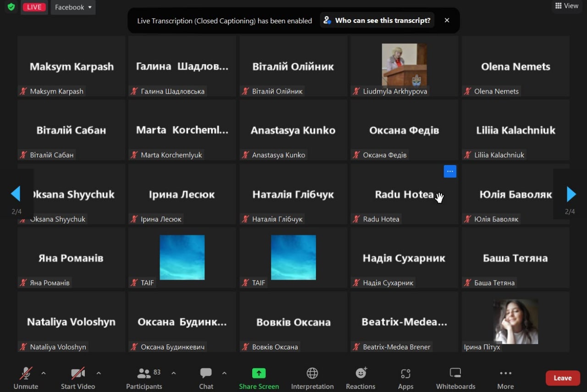587x392 pixels.
Task: Click the muted mic icon of Оксана Федів
Action: (356, 155)
